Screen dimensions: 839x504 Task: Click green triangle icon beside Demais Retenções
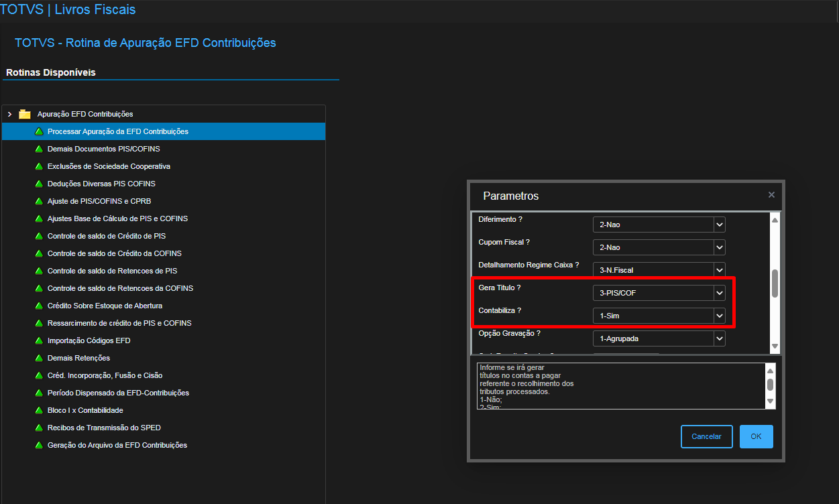(39, 358)
